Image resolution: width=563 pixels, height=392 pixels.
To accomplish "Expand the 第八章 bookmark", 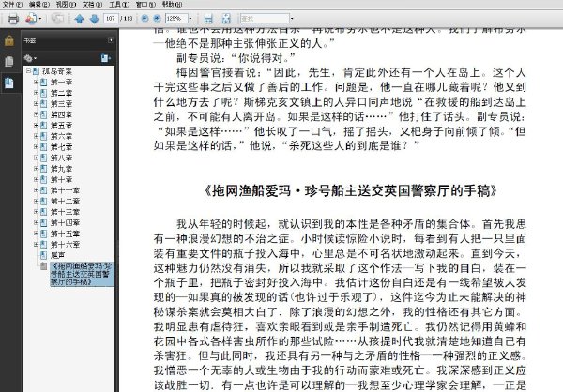I will pyautogui.click(x=36, y=158).
